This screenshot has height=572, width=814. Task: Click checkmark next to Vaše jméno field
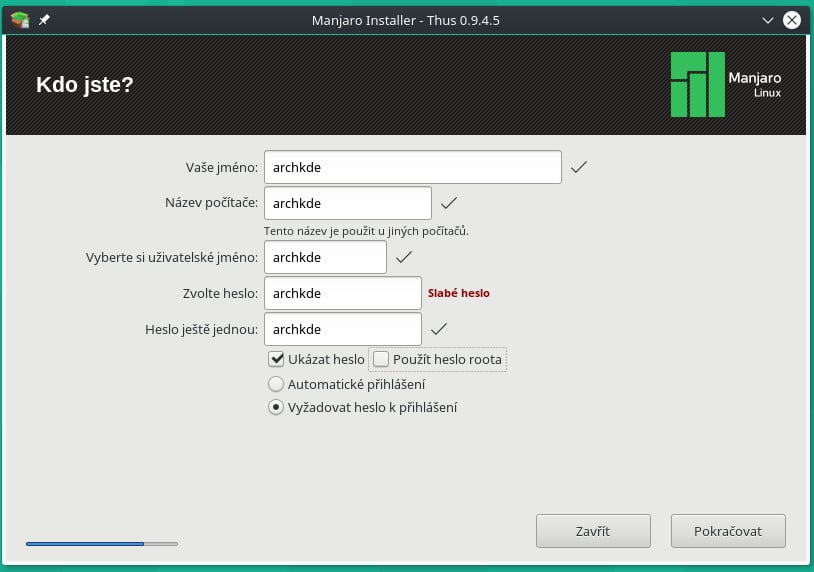tap(579, 167)
